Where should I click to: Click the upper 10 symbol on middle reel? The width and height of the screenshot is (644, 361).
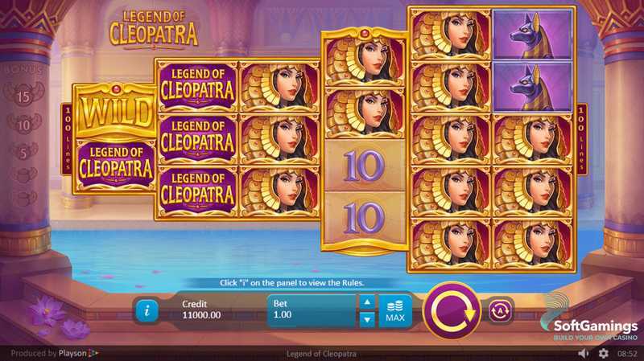[x=365, y=166]
